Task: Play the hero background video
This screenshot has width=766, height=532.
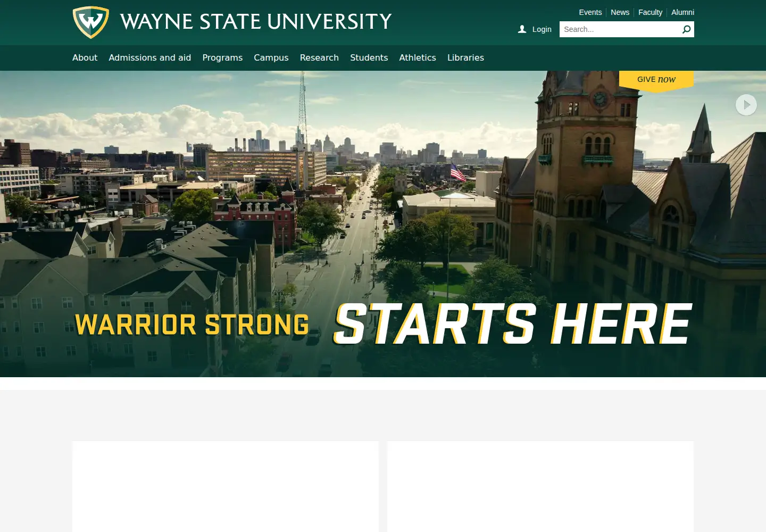Action: (x=746, y=105)
